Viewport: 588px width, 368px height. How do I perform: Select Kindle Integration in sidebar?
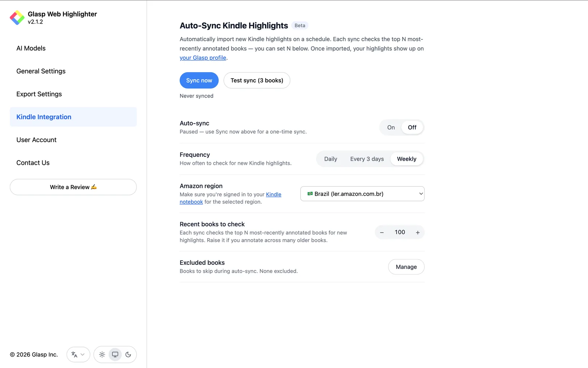(73, 117)
